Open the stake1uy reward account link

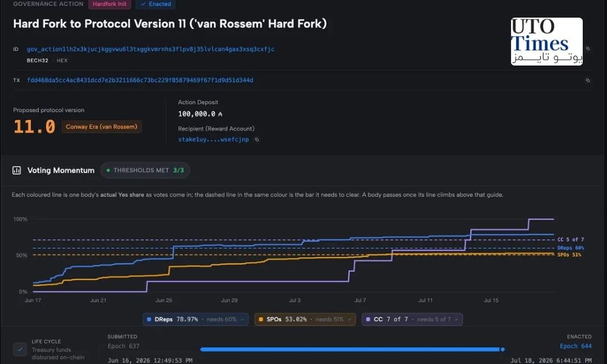coord(213,140)
